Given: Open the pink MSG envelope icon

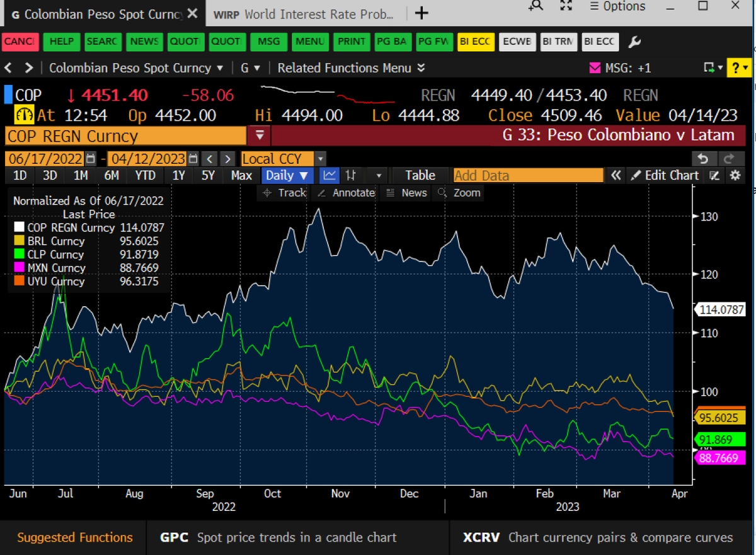Looking at the screenshot, I should pos(595,67).
